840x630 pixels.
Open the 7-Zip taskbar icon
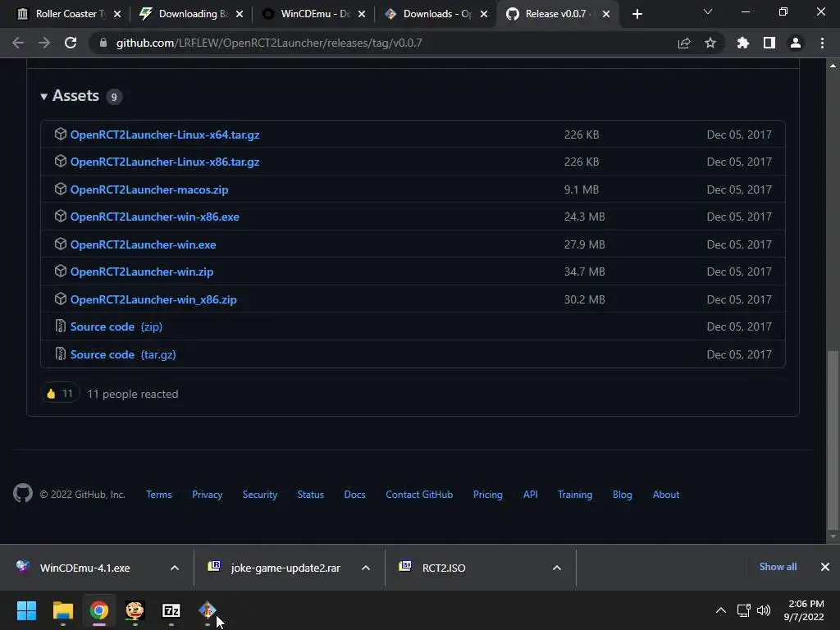click(x=171, y=610)
